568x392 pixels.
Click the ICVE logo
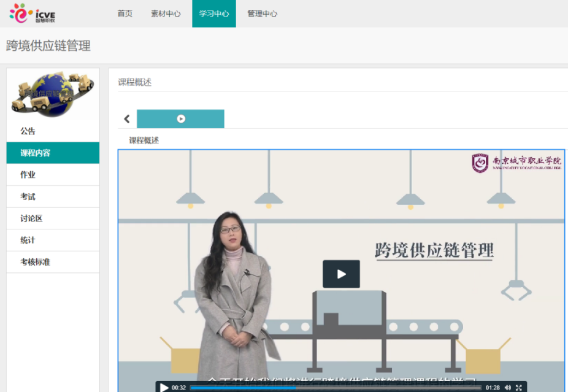33,13
